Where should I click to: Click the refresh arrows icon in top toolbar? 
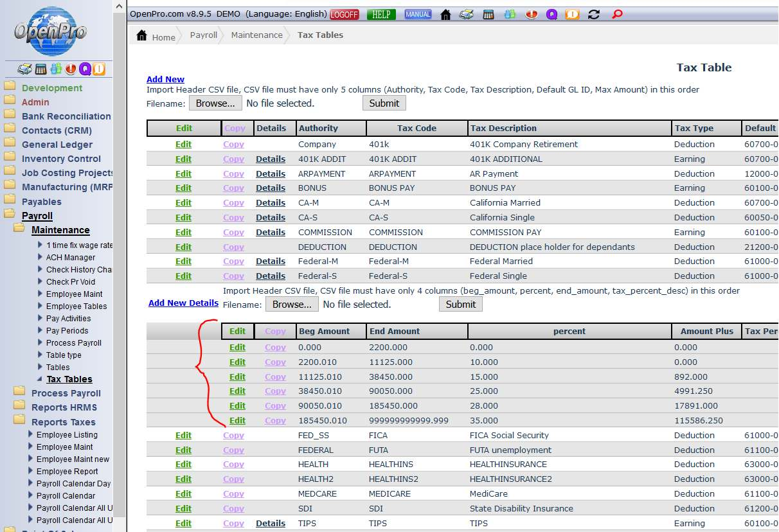click(x=594, y=14)
